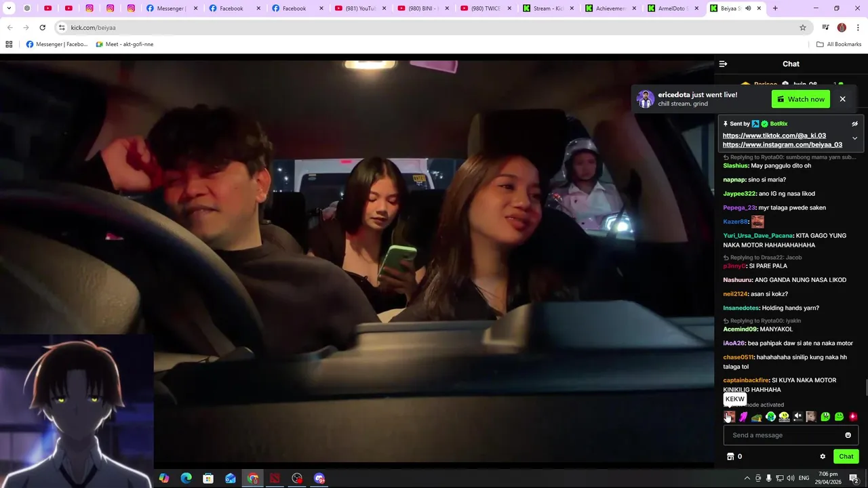
Task: Open the Windows notification center
Action: pyautogui.click(x=854, y=479)
